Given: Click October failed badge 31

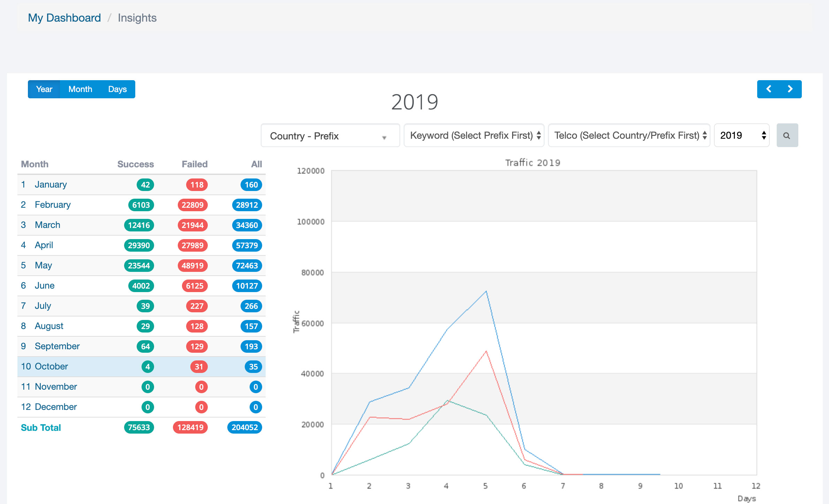Looking at the screenshot, I should (199, 367).
